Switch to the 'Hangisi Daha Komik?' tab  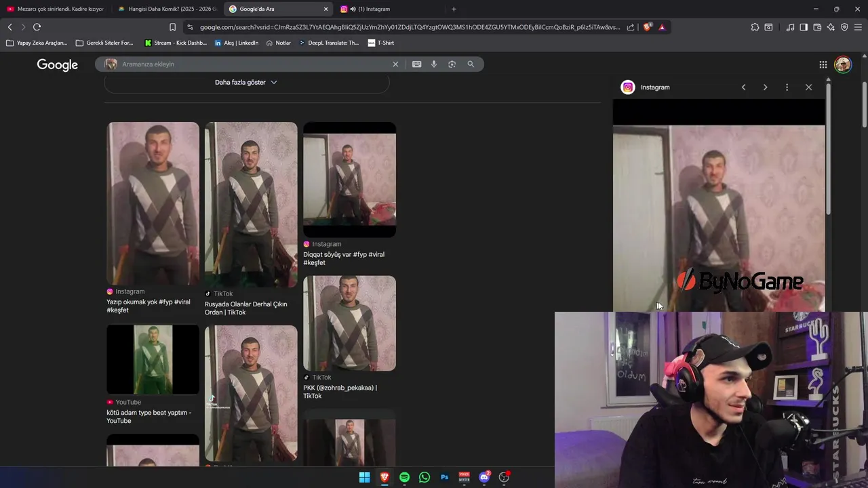coord(167,9)
